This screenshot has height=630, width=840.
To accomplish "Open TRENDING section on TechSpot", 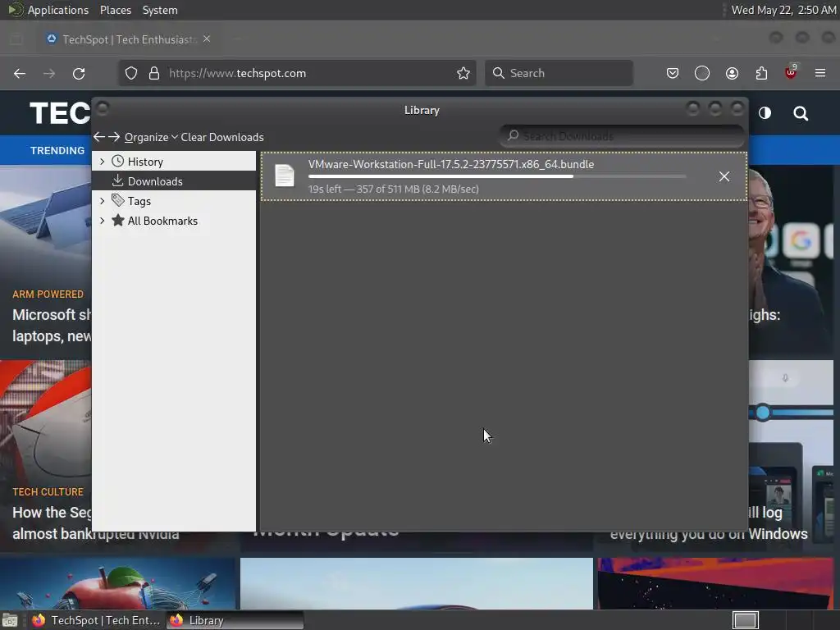I will click(x=57, y=151).
